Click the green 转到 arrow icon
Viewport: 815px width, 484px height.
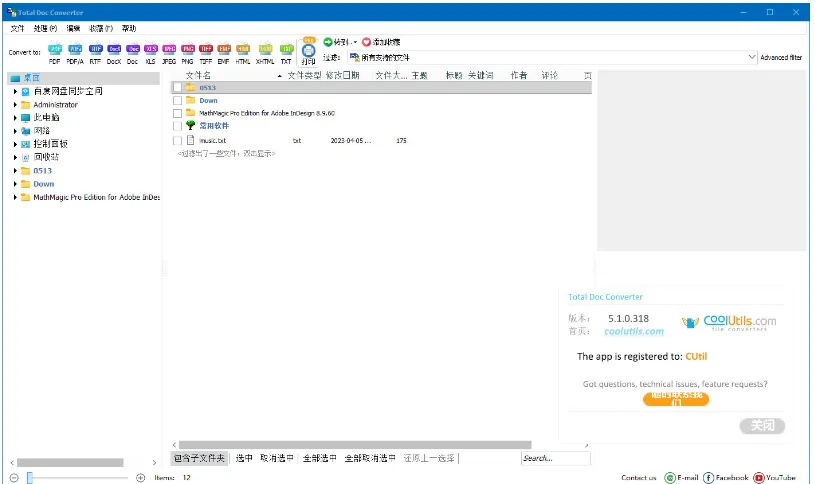coord(328,42)
